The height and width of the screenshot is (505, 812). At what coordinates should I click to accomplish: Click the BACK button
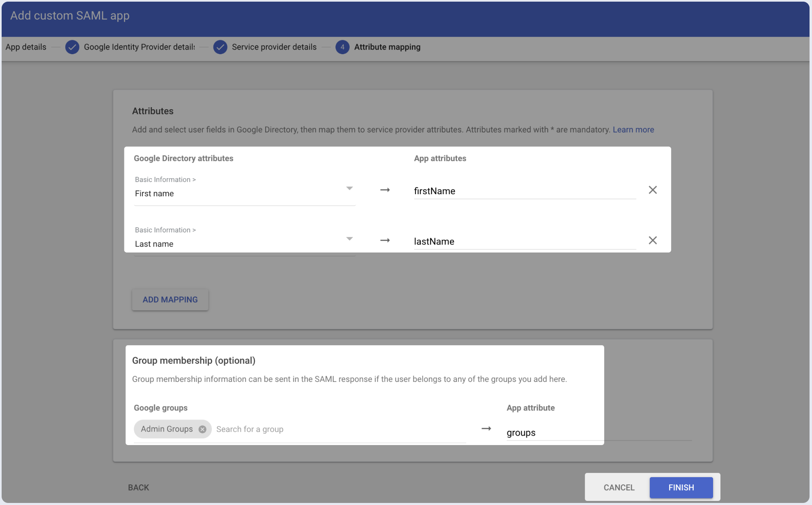(x=138, y=487)
